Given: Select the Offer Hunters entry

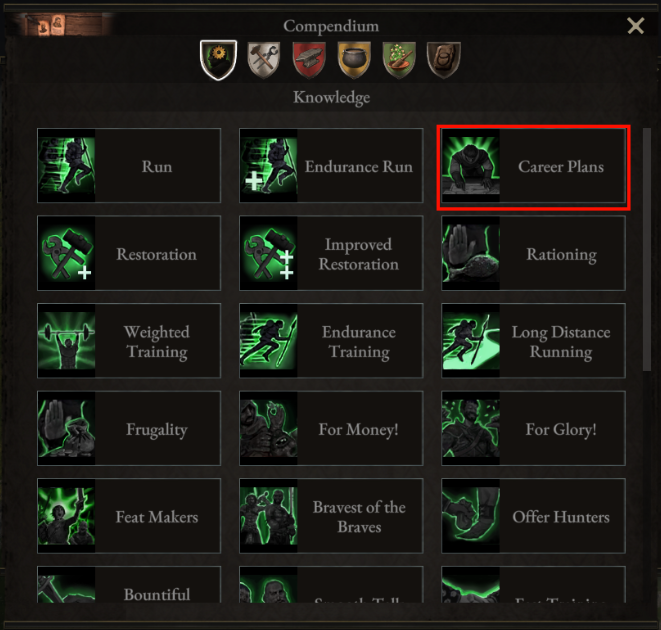Looking at the screenshot, I should click(534, 517).
